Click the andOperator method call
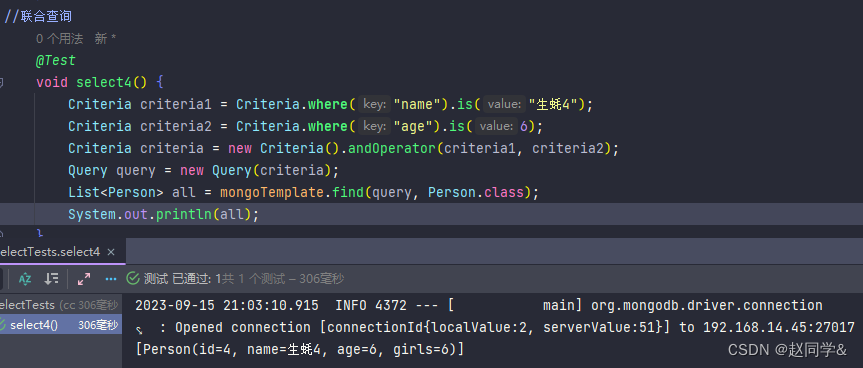 click(x=393, y=149)
